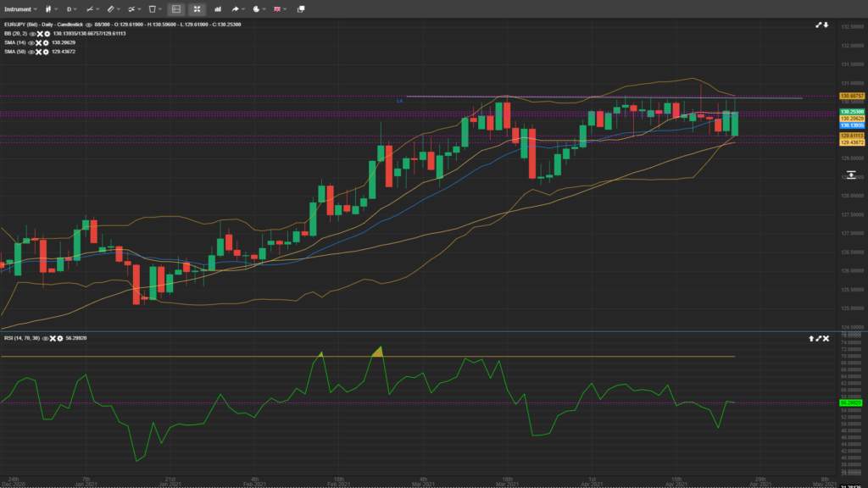Click the SMA (14) label
Image resolution: width=868 pixels, height=488 pixels.
coord(15,42)
